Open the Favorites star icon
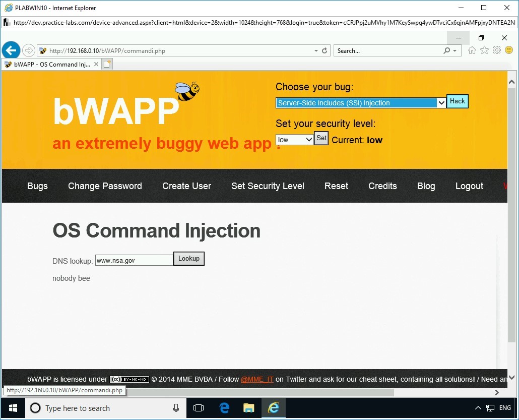This screenshot has height=420, width=519. (484, 50)
